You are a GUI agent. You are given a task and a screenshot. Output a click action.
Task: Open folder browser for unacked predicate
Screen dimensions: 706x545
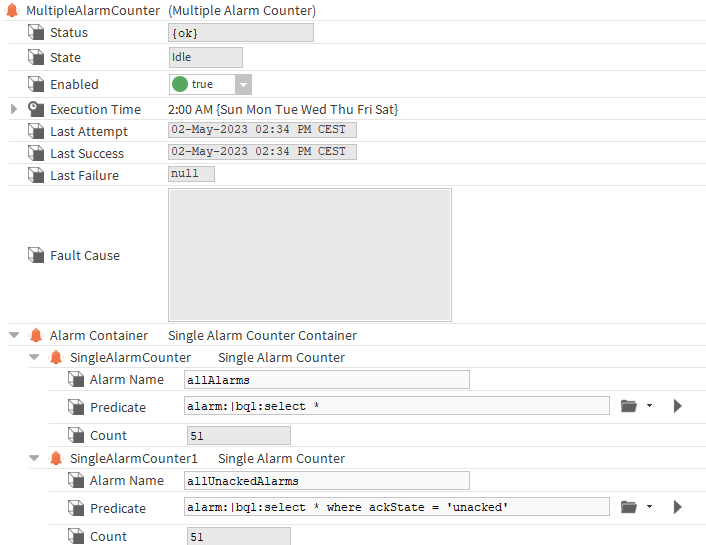click(628, 507)
